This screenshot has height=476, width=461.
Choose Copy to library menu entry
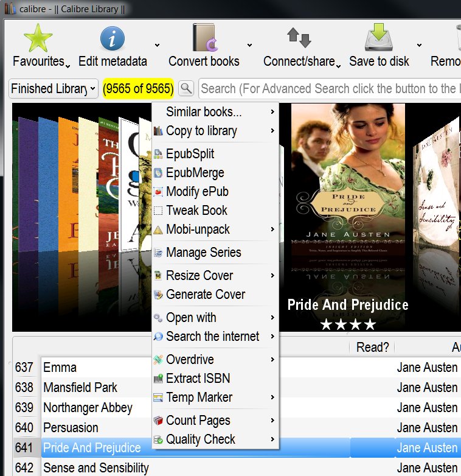pyautogui.click(x=215, y=131)
